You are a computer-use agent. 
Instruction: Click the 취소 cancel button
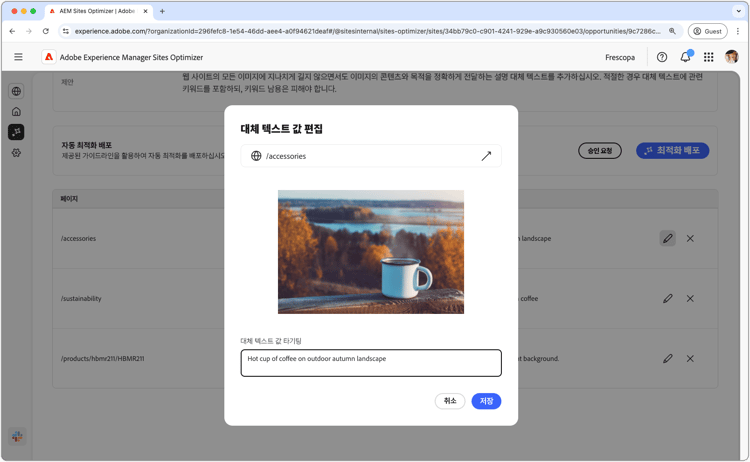pyautogui.click(x=450, y=401)
